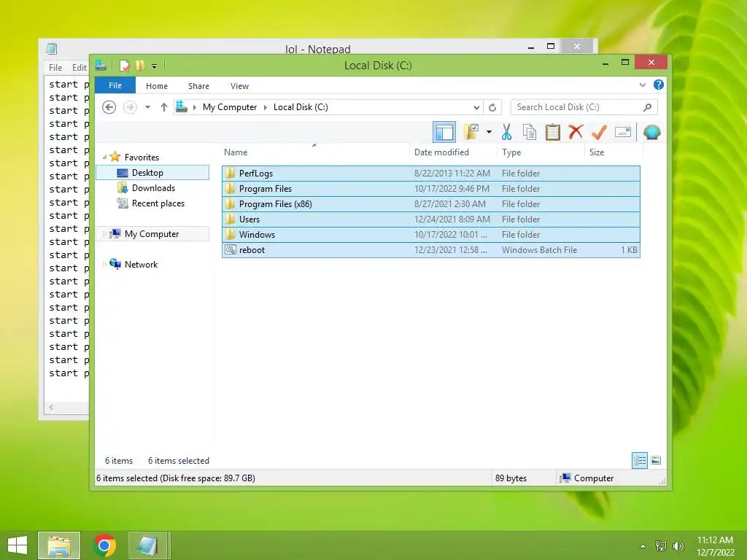Click the Paste clipboard icon in toolbar
The height and width of the screenshot is (560, 747).
[x=553, y=132]
